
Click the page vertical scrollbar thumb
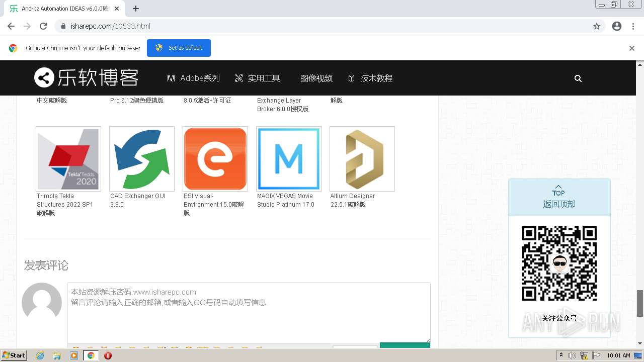(640, 303)
